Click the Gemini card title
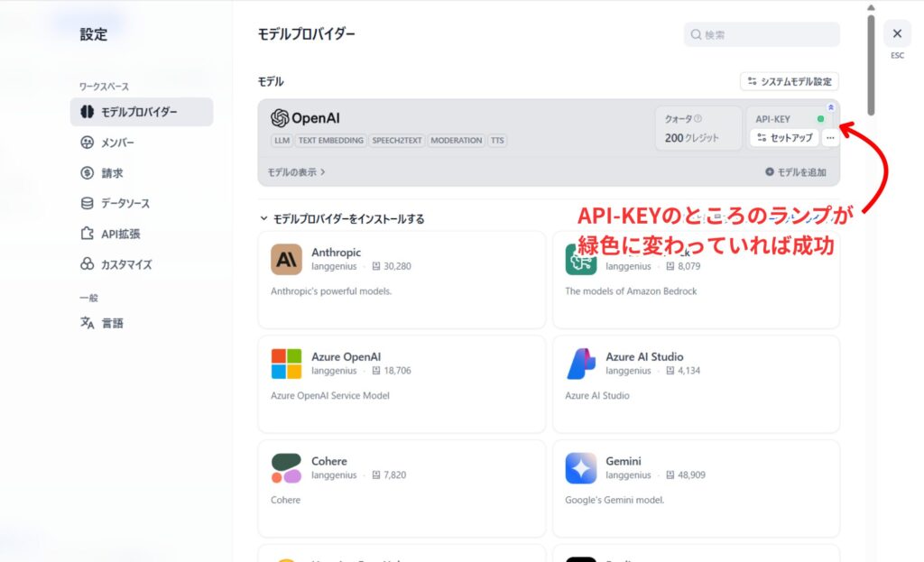The height and width of the screenshot is (562, 924). [623, 461]
